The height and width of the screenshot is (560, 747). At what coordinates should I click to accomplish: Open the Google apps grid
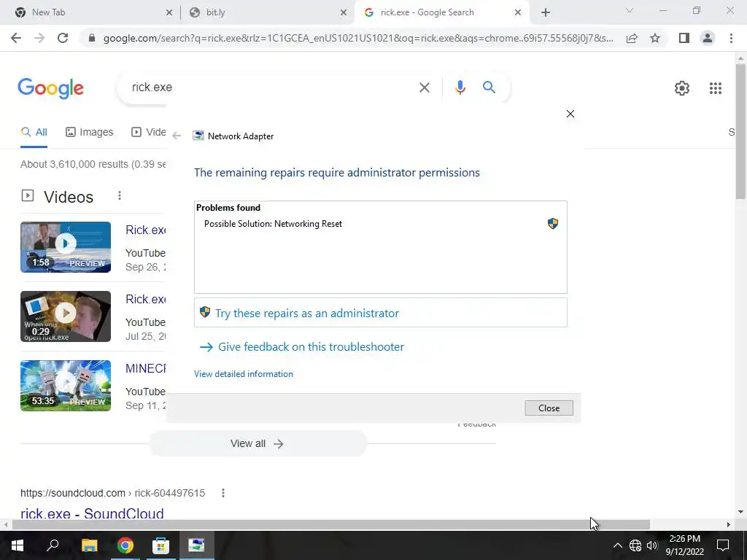pos(715,88)
